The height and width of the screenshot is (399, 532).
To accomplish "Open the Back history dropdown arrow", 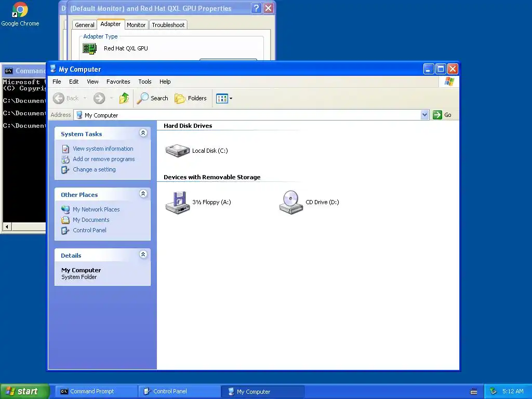I will click(85, 98).
